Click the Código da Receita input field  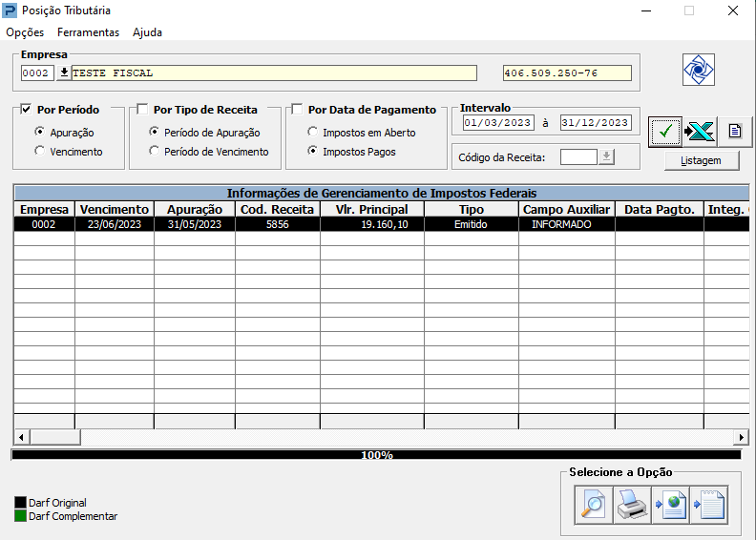coord(579,156)
